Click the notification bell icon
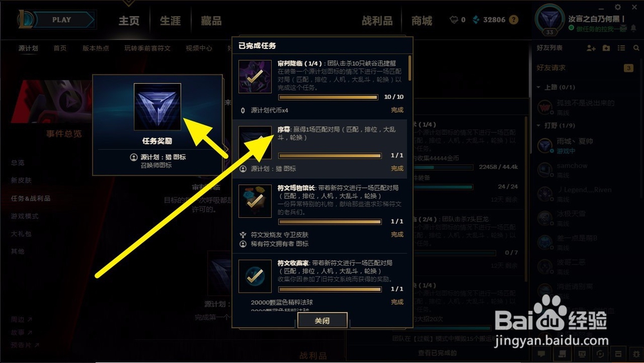 coord(634,28)
